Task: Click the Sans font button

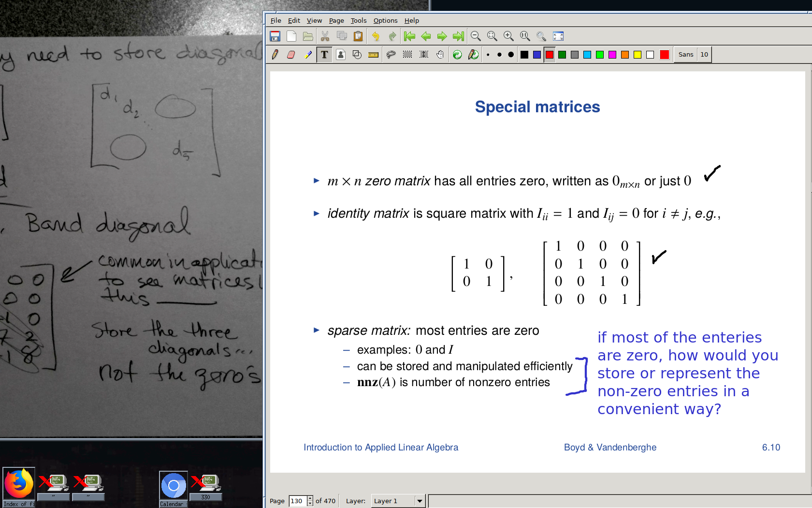Action: click(x=685, y=55)
